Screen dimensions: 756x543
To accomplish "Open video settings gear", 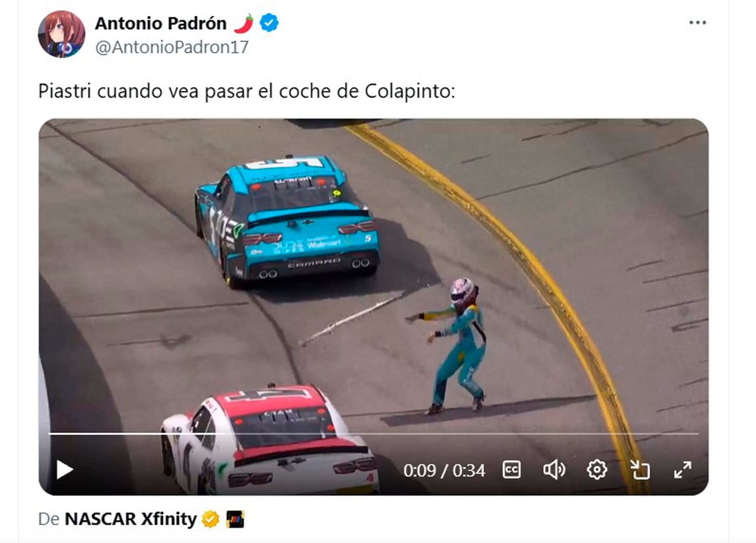I will (597, 470).
